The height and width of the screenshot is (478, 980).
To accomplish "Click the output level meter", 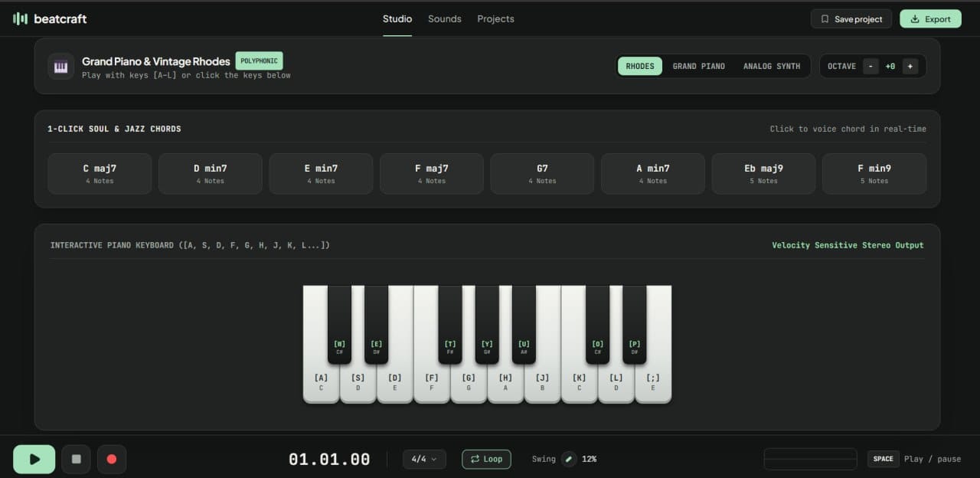I will click(x=810, y=459).
